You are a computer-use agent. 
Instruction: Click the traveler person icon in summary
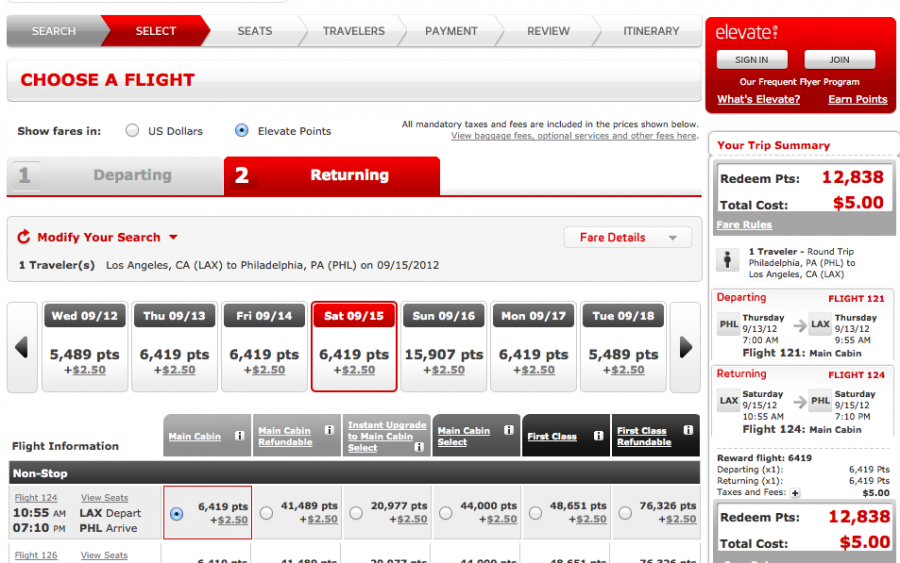click(727, 260)
